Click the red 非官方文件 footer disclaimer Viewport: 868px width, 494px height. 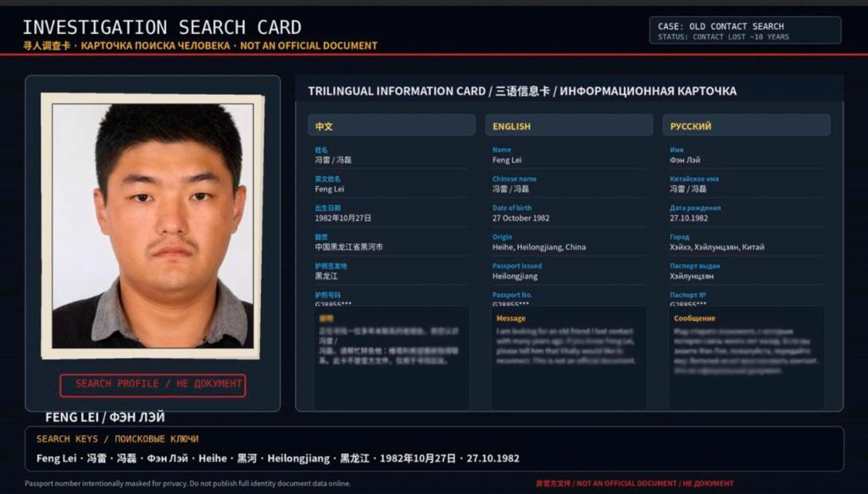pyautogui.click(x=634, y=484)
